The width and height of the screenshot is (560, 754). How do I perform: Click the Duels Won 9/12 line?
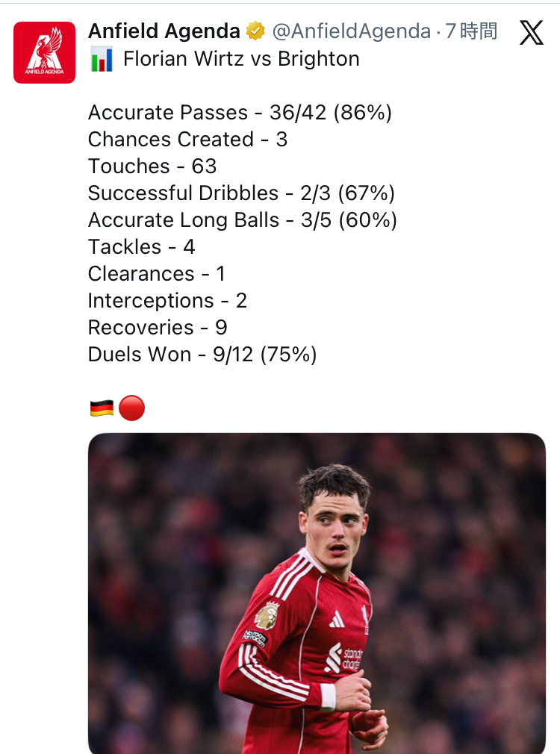[x=202, y=355]
